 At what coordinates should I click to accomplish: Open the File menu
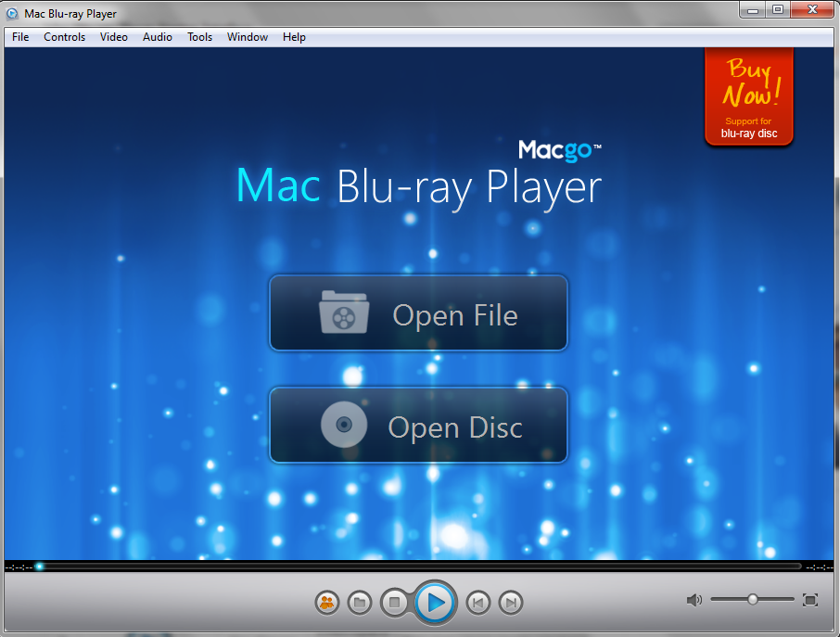point(20,37)
